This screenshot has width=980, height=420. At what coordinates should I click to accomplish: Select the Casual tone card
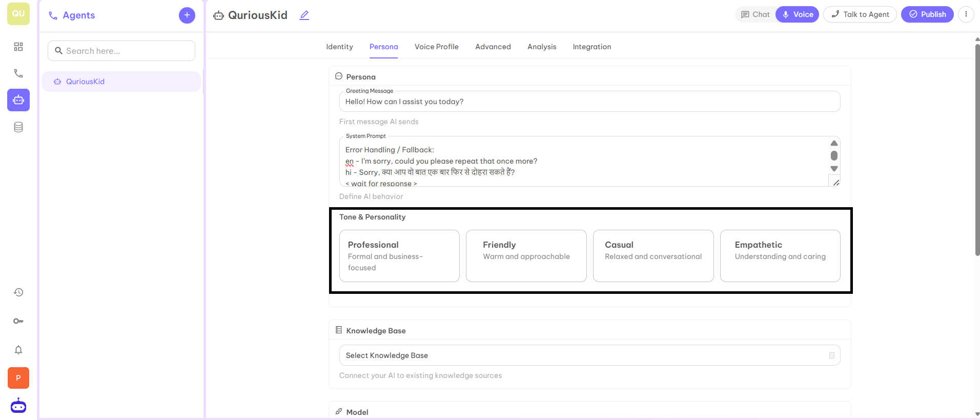tap(654, 256)
